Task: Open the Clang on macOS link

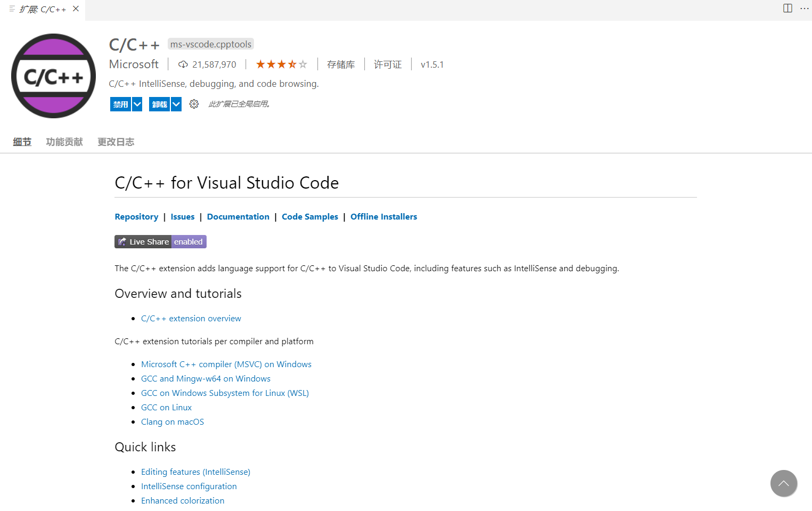Action: coord(173,422)
